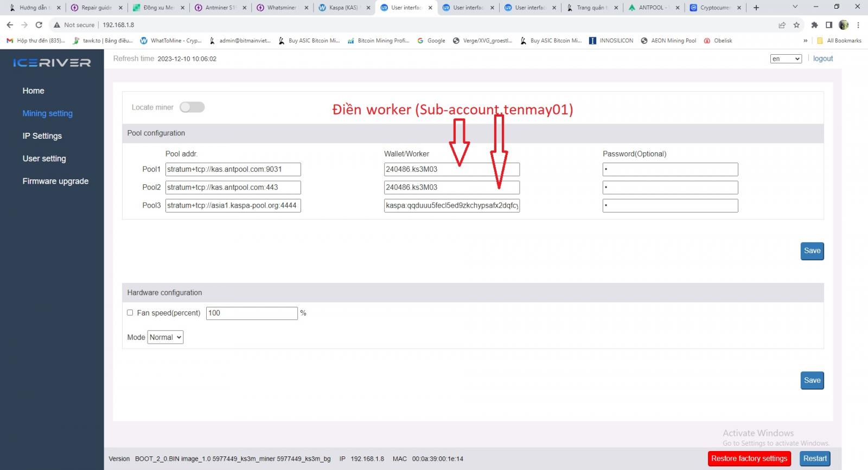Open the All Bookmarks folder
Image resolution: width=868 pixels, height=470 pixels.
coord(839,41)
